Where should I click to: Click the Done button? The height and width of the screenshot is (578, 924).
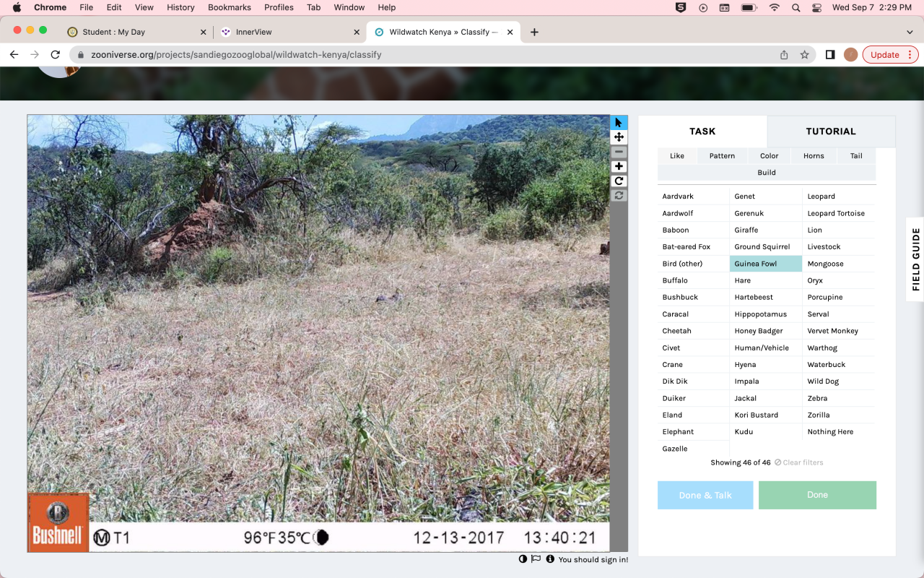coord(817,495)
